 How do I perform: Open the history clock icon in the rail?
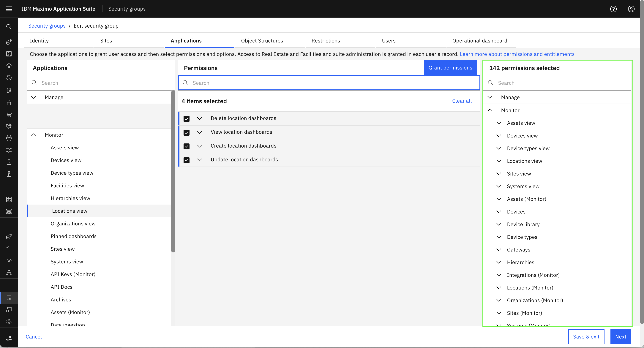9,78
